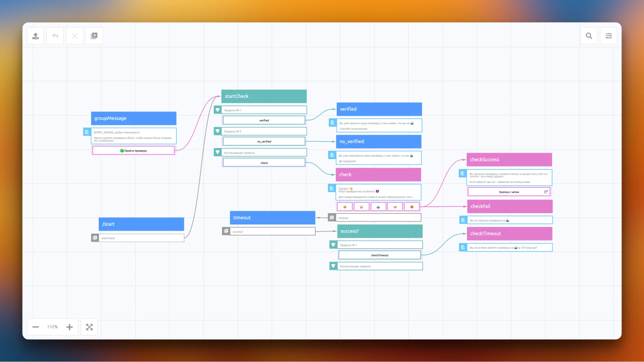This screenshot has height=362, width=644.
Task: Click the 112% zoom level indicator
Action: (53, 327)
